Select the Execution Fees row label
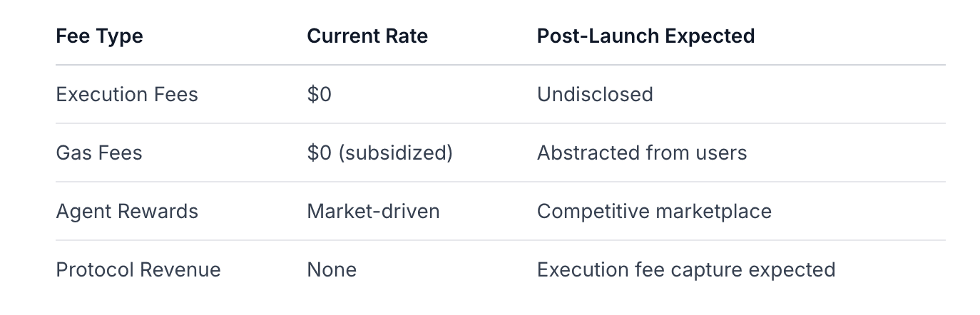The width and height of the screenshot is (980, 315). coord(127,94)
